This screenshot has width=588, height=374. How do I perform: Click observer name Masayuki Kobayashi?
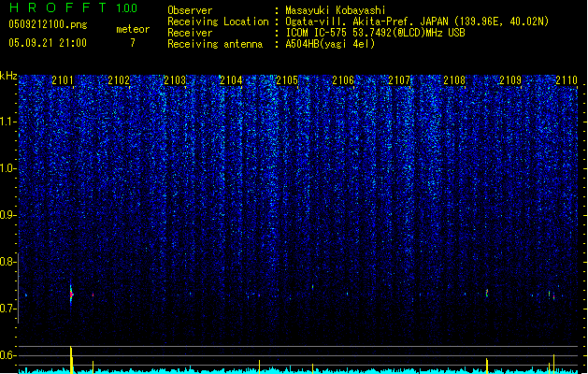click(x=336, y=10)
